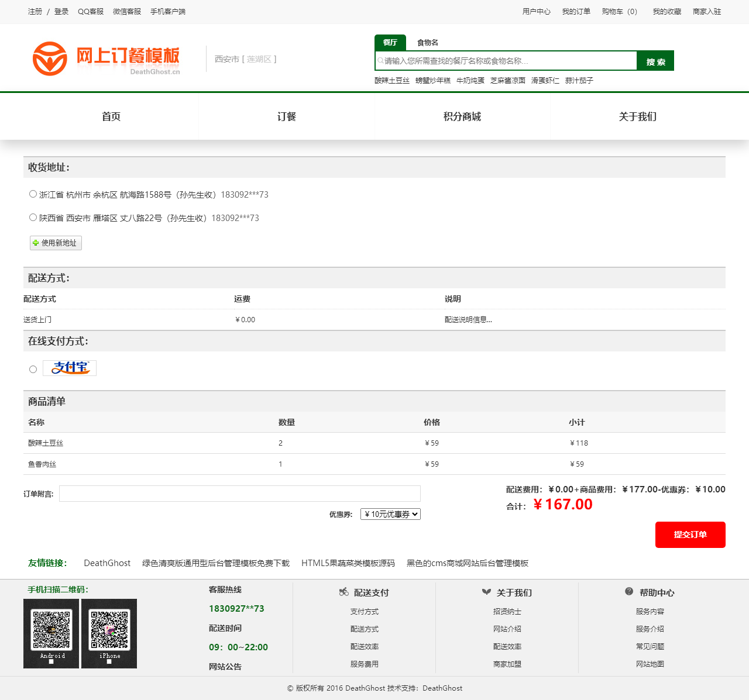The image size is (749, 700).
Task: Click the orange site logo icon
Action: click(x=50, y=58)
